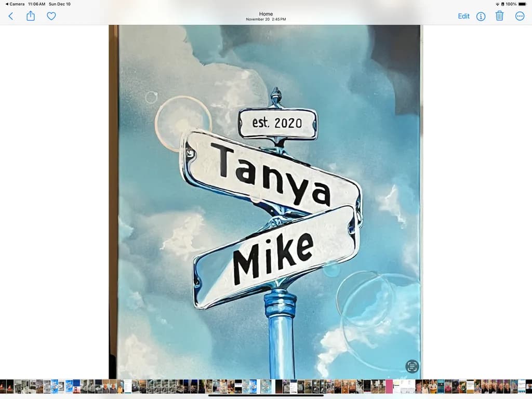The width and height of the screenshot is (532, 399).
Task: Tap the November 20 2:45 PM date label
Action: [266, 19]
